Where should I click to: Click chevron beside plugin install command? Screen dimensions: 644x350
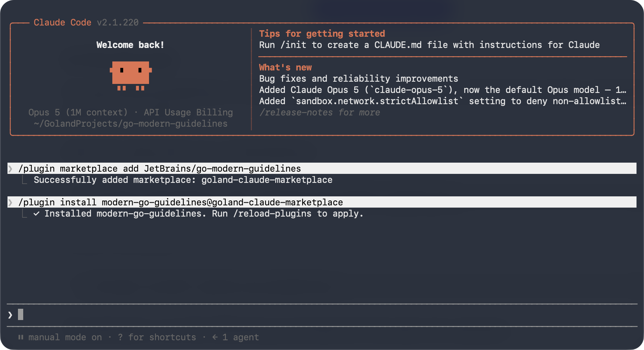10,202
